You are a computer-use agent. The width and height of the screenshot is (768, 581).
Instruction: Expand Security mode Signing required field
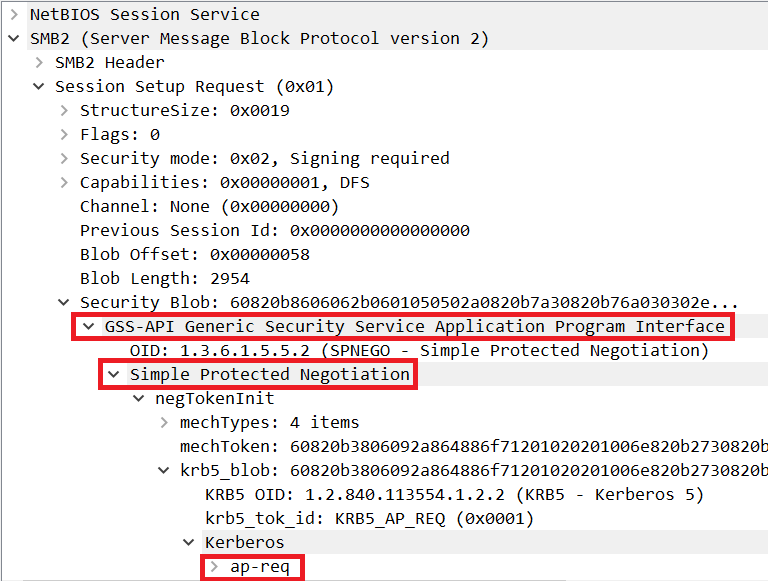[64, 159]
